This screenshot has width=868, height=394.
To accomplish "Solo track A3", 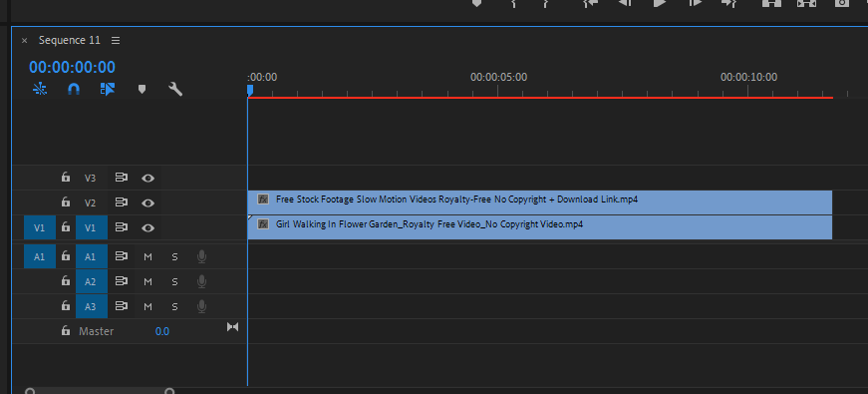I will pyautogui.click(x=175, y=306).
